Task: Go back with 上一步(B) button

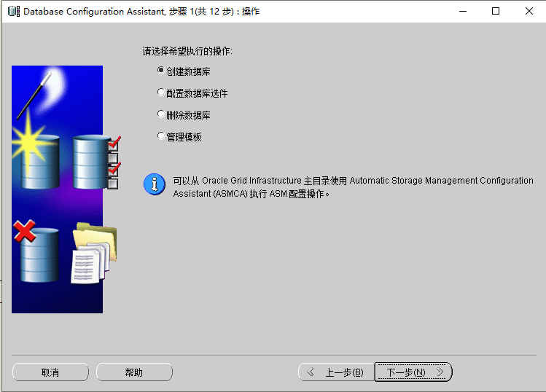Action: click(x=336, y=372)
